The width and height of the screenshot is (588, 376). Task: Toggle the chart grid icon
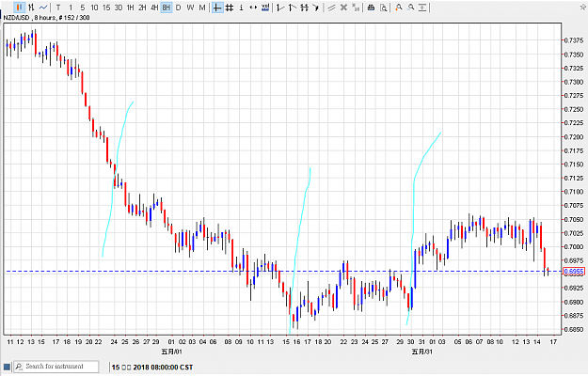(x=230, y=8)
